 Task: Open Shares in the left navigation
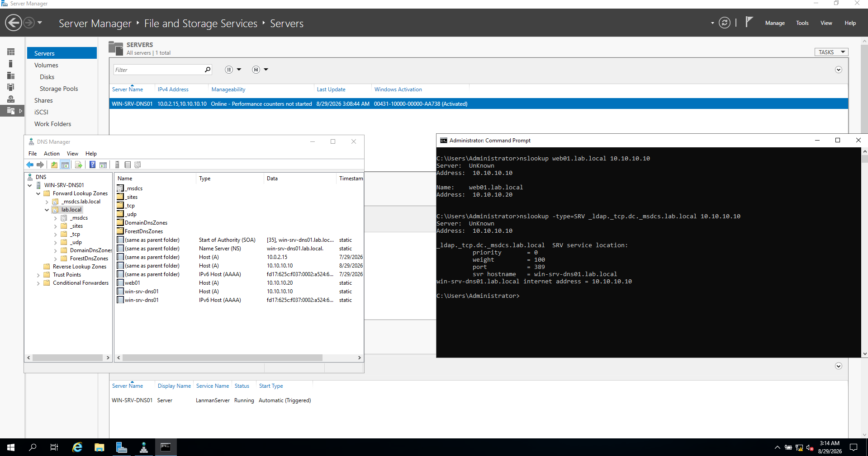(x=43, y=100)
